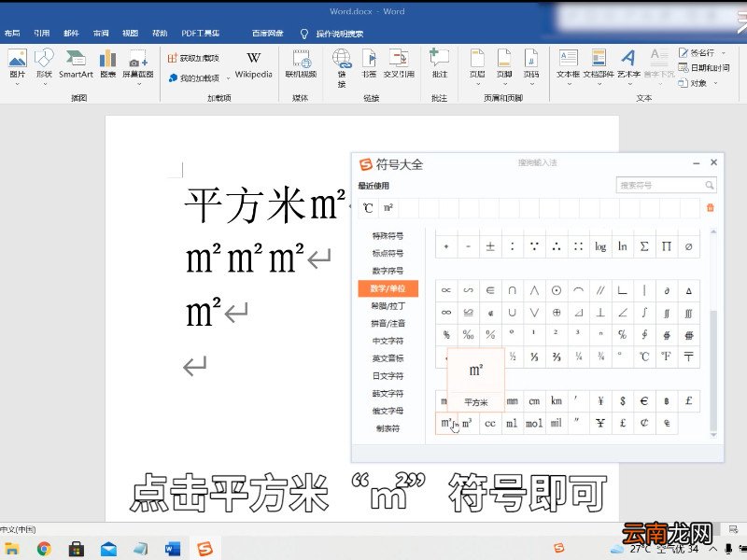Insert 日期和时间 date and time

click(x=704, y=67)
